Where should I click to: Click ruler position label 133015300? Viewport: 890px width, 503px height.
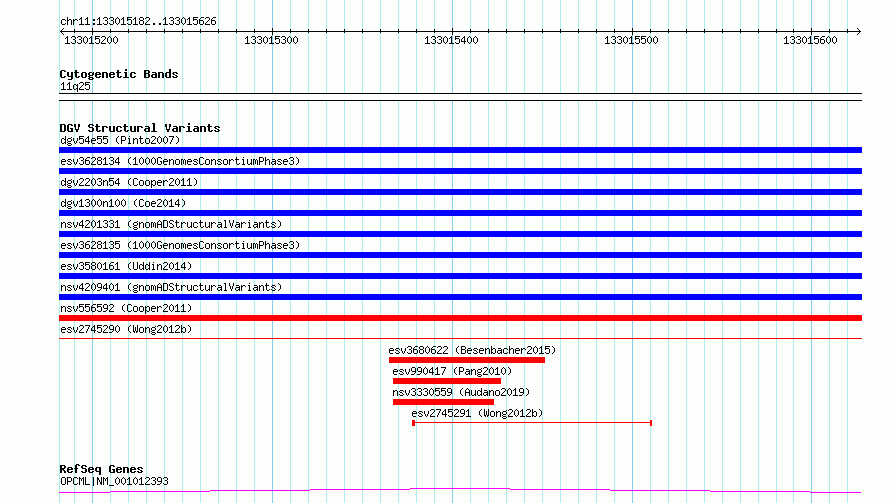271,40
